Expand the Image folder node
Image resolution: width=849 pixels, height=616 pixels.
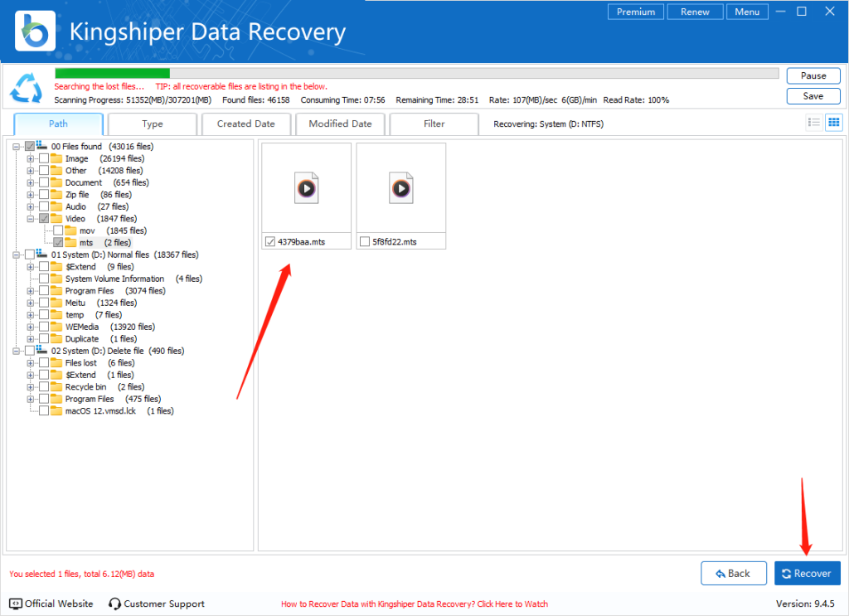coord(31,158)
